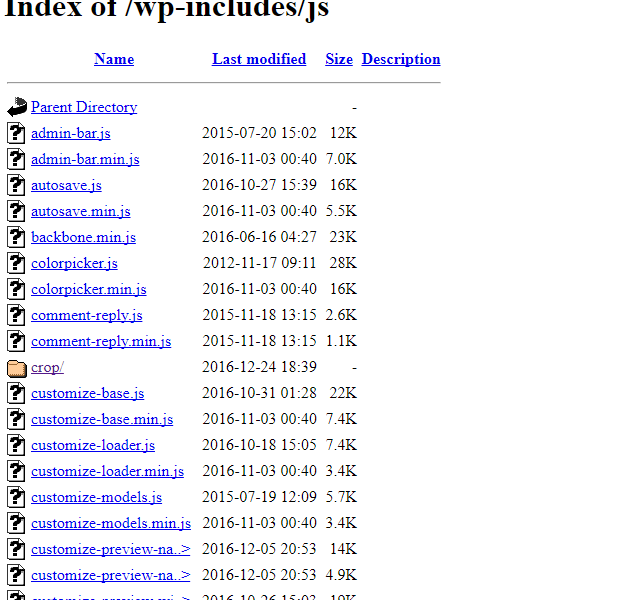Open the 14K customize-preview-na..> link
629x600 pixels.
tap(110, 549)
